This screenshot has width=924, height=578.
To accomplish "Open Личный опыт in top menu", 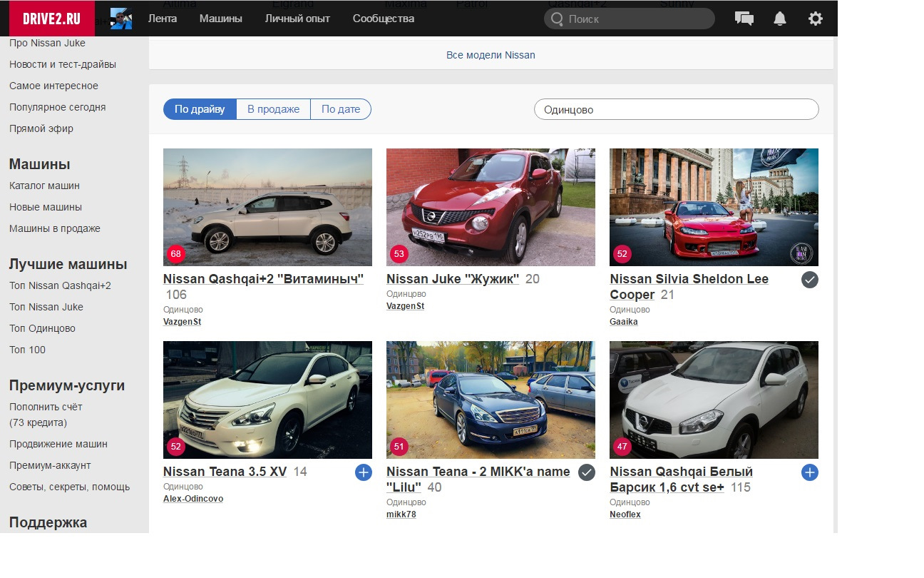I will 297,19.
